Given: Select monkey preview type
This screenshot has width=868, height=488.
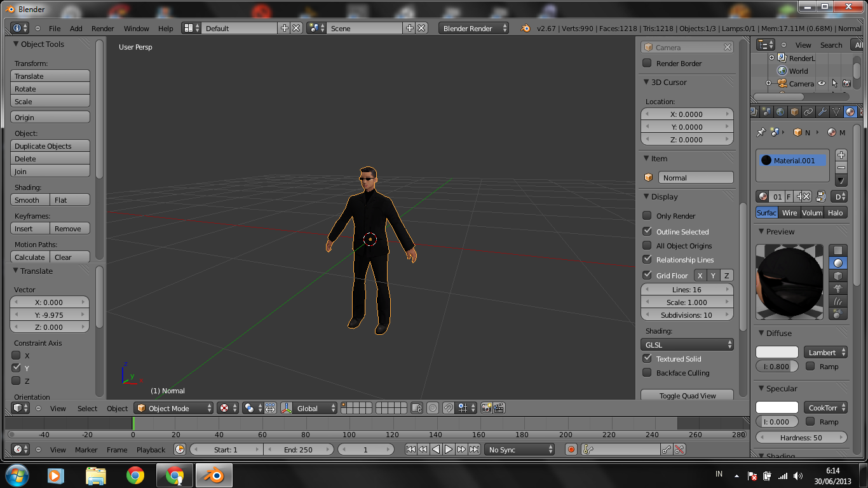Looking at the screenshot, I should (x=838, y=288).
